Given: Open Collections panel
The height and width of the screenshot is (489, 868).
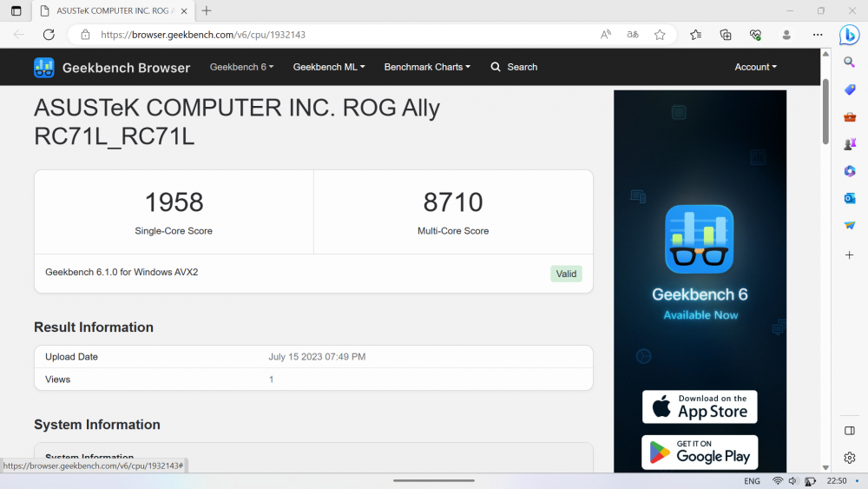Looking at the screenshot, I should pyautogui.click(x=725, y=35).
